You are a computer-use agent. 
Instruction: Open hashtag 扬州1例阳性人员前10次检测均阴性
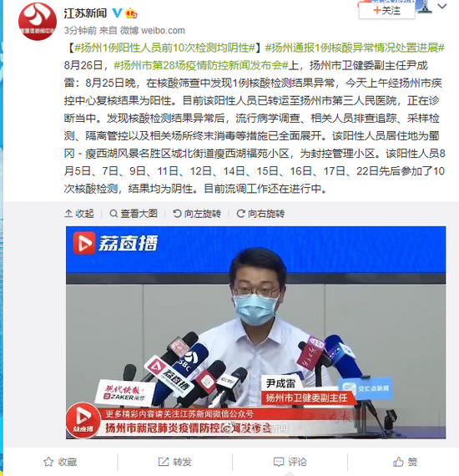(164, 48)
